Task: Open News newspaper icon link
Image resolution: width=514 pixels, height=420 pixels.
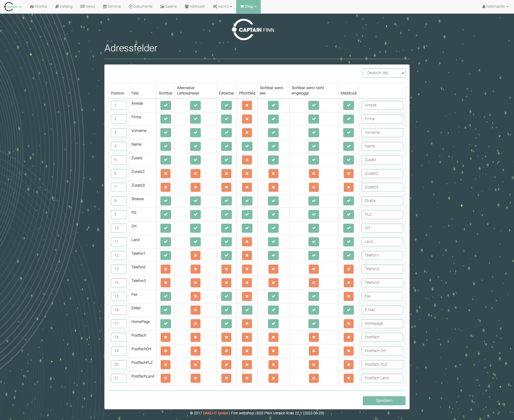Action: click(x=88, y=6)
